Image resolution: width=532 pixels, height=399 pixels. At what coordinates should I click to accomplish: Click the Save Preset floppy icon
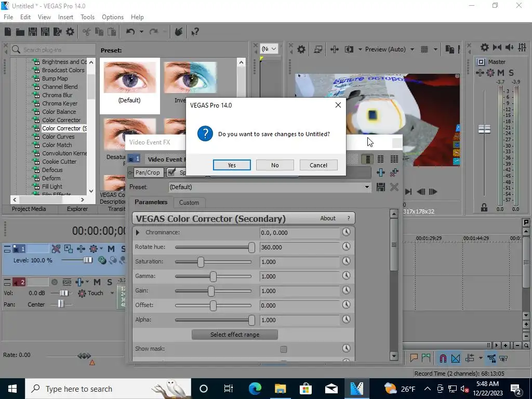click(x=381, y=187)
